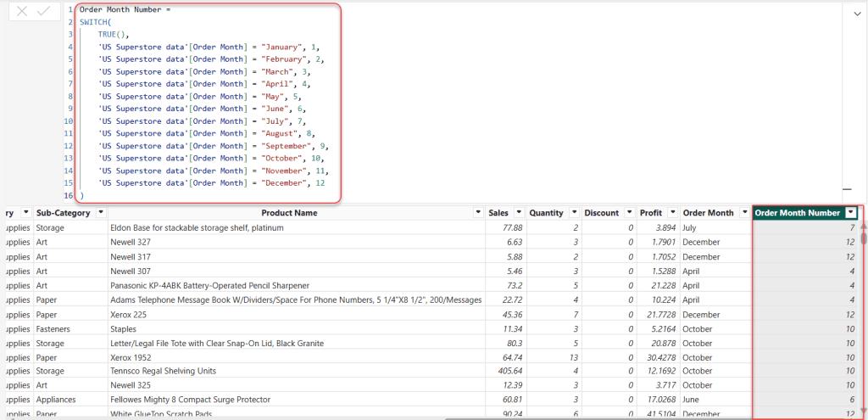
Task: Select the Order Month Number column header
Action: click(798, 213)
